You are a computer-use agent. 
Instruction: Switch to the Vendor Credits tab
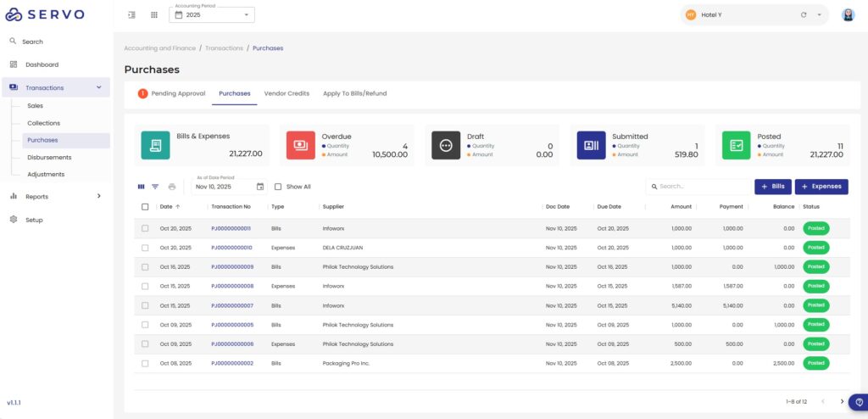pos(287,93)
